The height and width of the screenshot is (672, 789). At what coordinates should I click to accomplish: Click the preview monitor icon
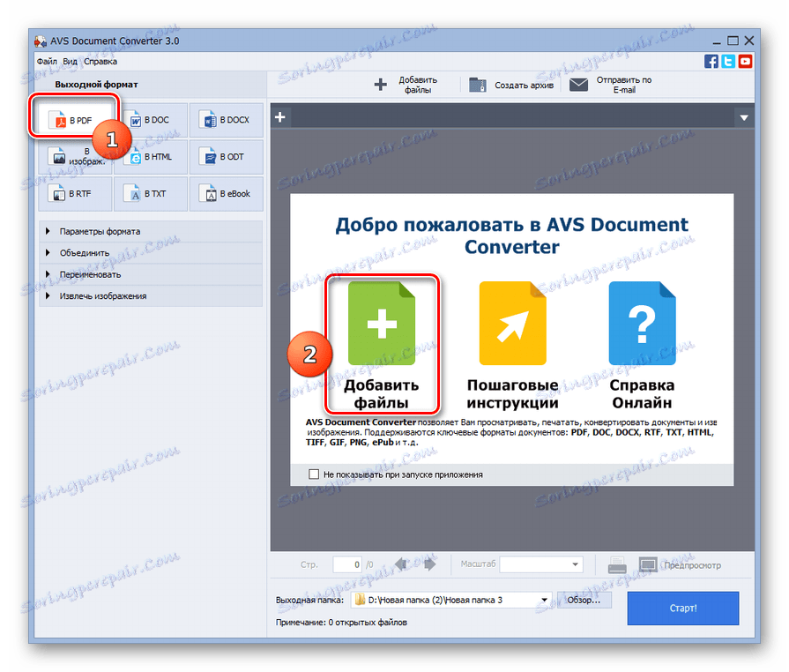point(648,564)
